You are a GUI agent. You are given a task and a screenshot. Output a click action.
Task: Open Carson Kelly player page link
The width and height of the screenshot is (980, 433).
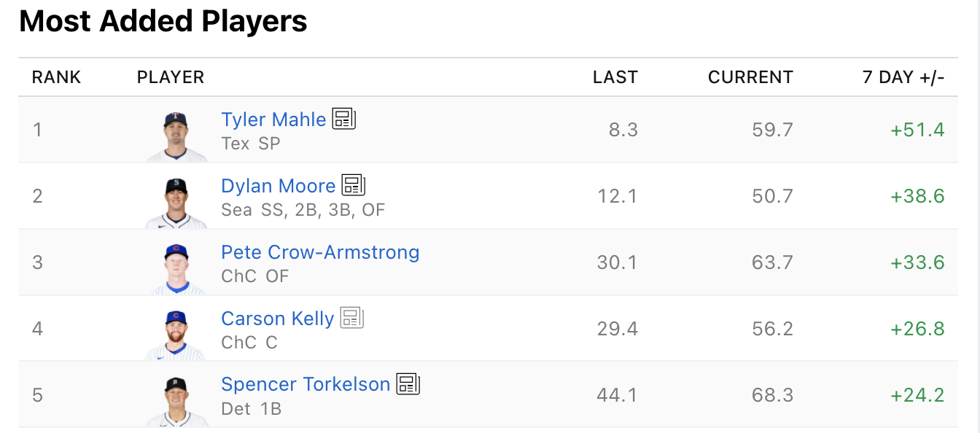[277, 319]
